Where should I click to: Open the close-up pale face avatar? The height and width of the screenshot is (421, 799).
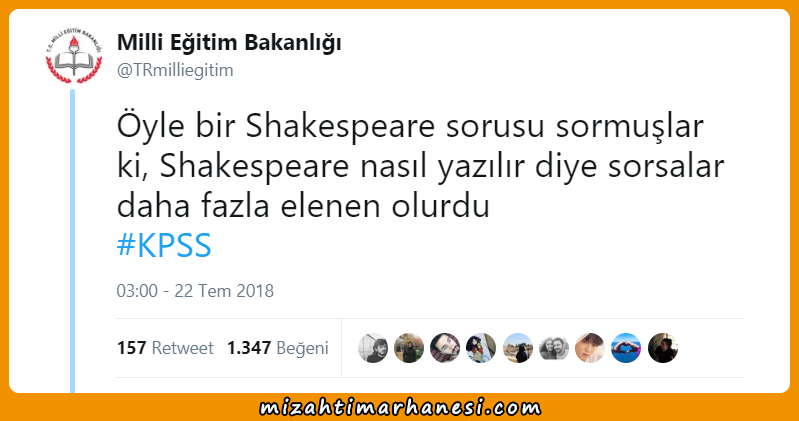[x=590, y=348]
